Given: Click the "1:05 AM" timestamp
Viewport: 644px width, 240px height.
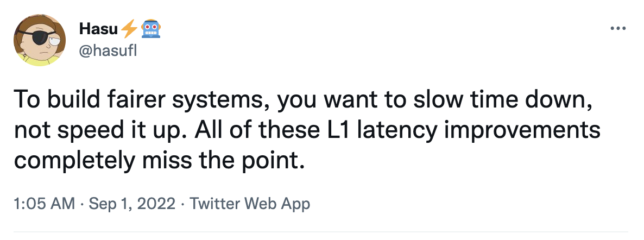Looking at the screenshot, I should (x=43, y=204).
